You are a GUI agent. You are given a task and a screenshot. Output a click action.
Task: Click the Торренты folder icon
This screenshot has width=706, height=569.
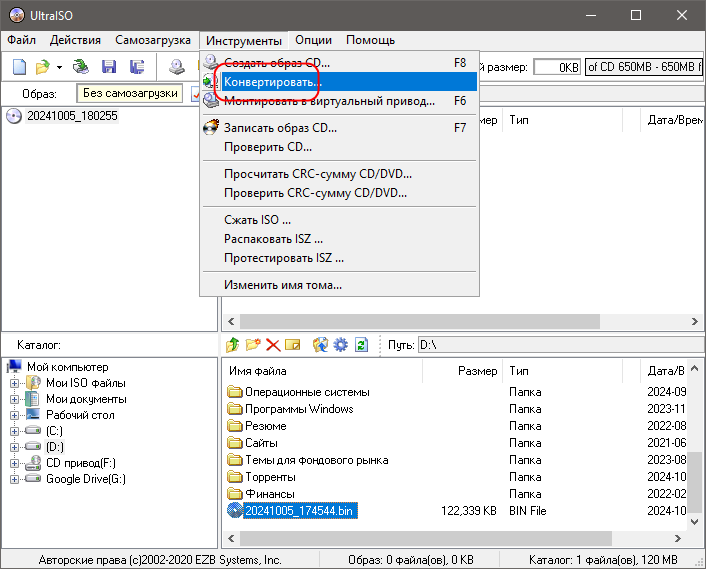(x=235, y=477)
